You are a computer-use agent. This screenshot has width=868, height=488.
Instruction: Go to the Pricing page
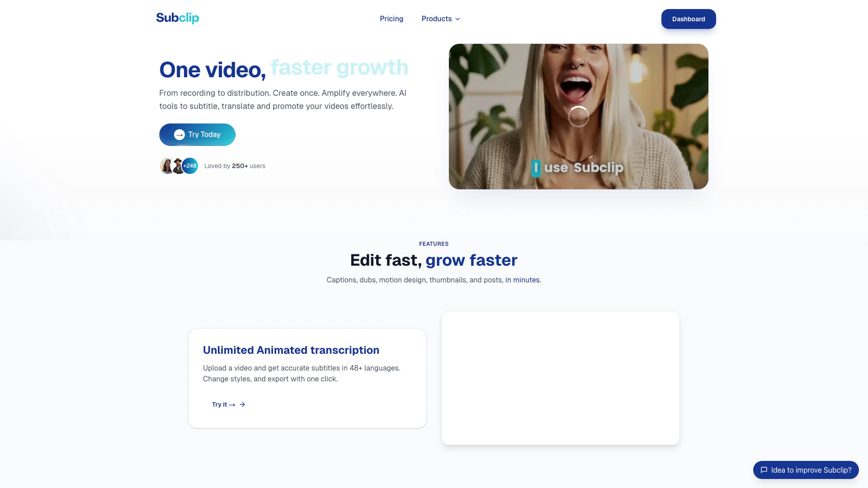[x=392, y=19]
